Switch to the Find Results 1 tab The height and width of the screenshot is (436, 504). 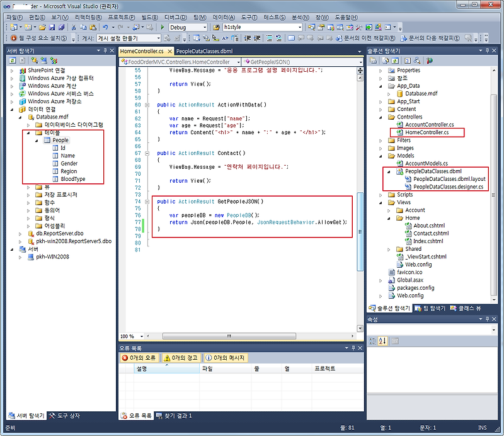(174, 416)
